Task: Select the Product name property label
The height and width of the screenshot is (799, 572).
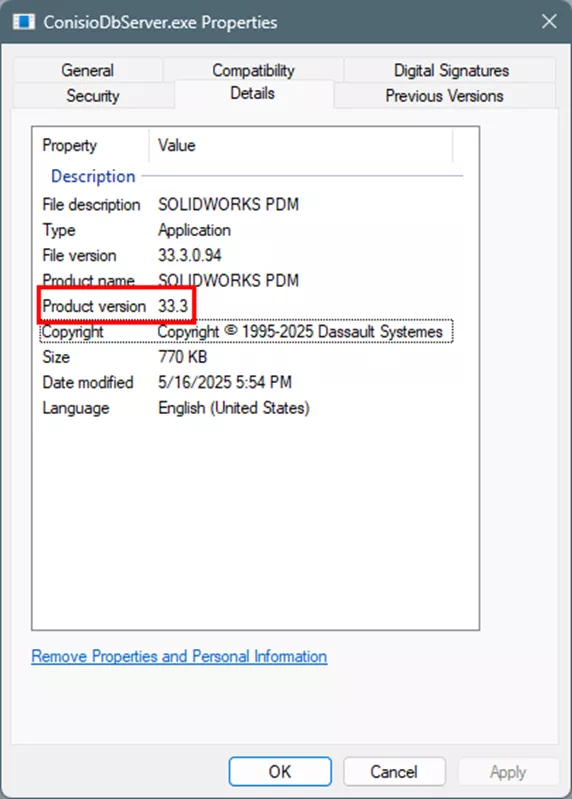Action: tap(88, 280)
